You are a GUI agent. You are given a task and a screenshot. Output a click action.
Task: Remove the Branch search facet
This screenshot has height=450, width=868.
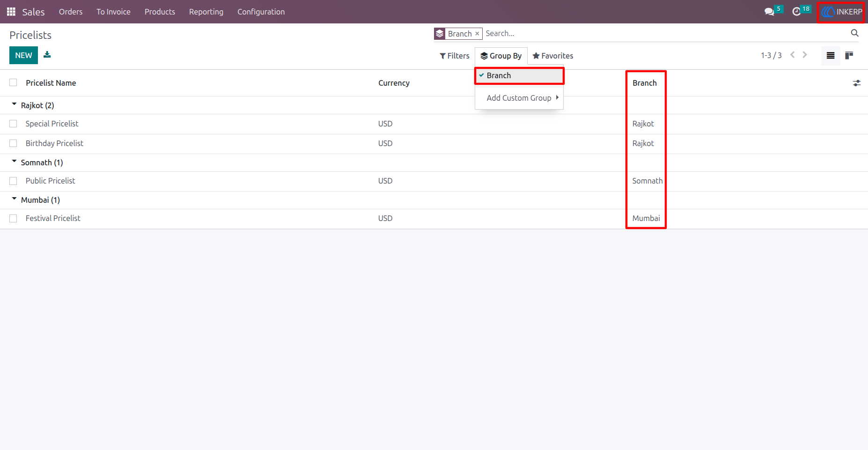477,34
